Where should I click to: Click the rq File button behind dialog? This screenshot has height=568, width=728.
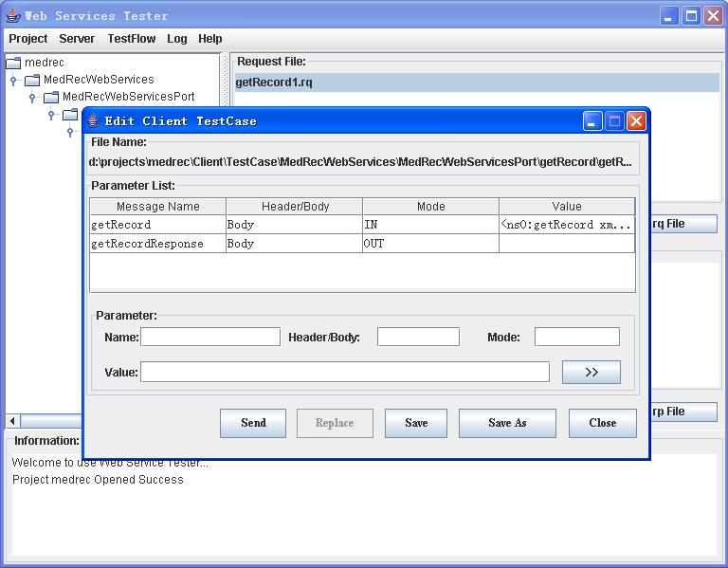(684, 224)
